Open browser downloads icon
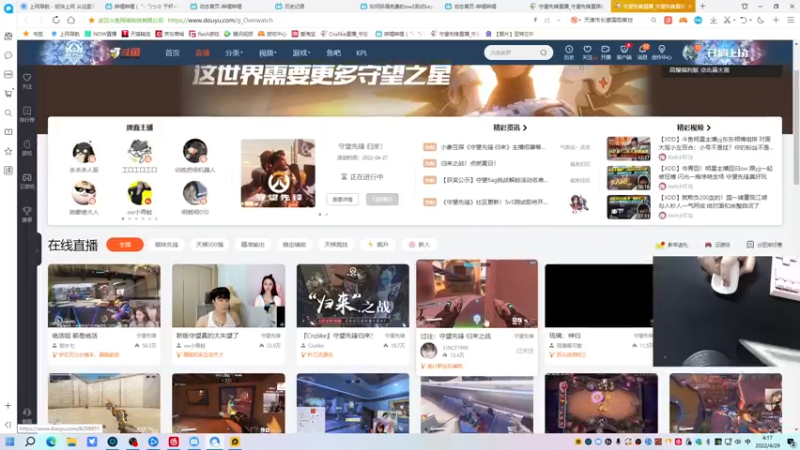Screen dimensions: 800x450 point(713,20)
